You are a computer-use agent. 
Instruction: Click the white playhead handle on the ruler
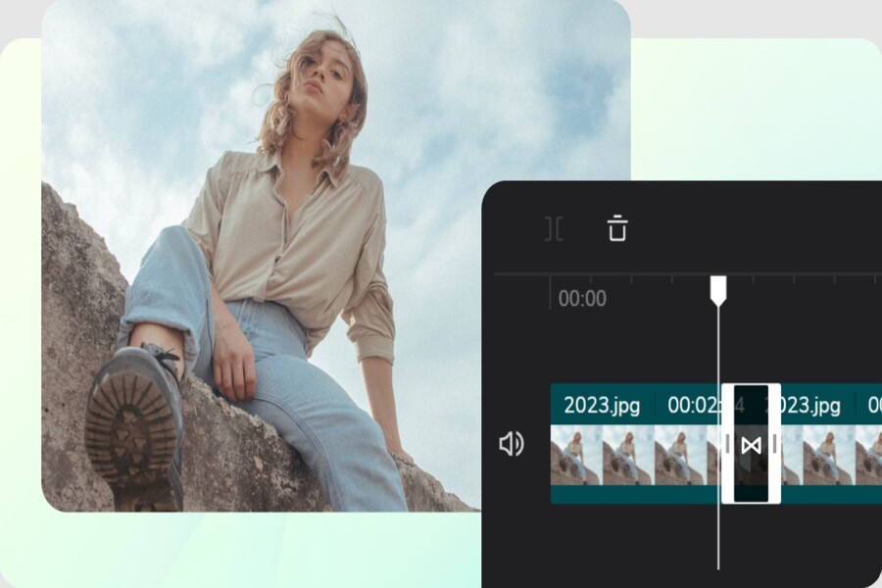coord(718,289)
